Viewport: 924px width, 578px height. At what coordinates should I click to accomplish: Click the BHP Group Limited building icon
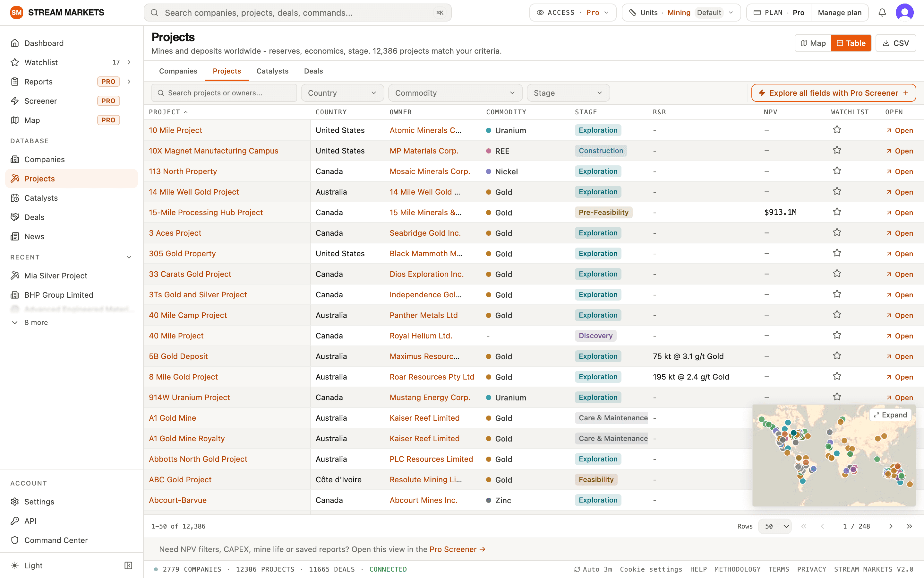point(15,295)
